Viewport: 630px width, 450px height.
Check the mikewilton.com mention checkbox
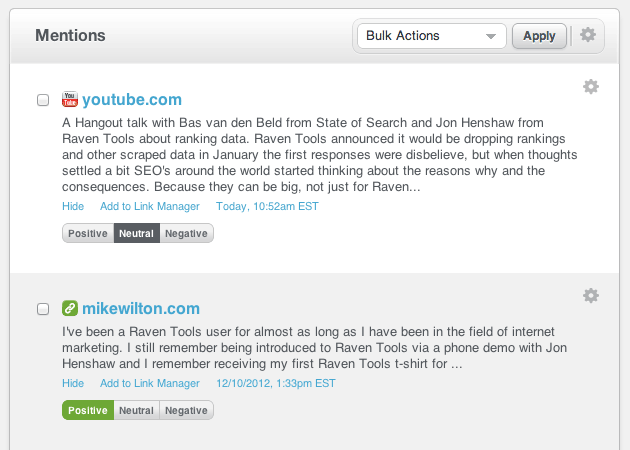[43, 309]
